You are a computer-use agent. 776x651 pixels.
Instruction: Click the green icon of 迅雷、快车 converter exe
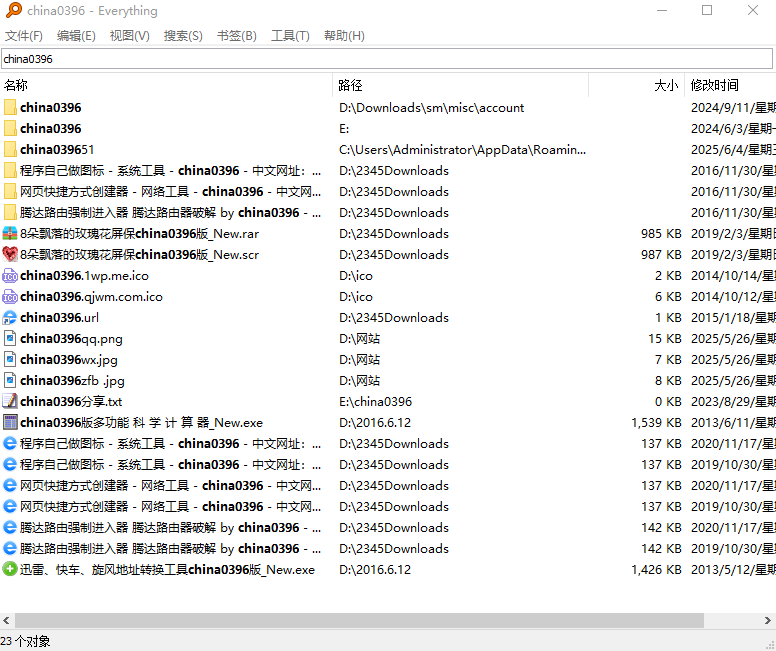tap(10, 570)
